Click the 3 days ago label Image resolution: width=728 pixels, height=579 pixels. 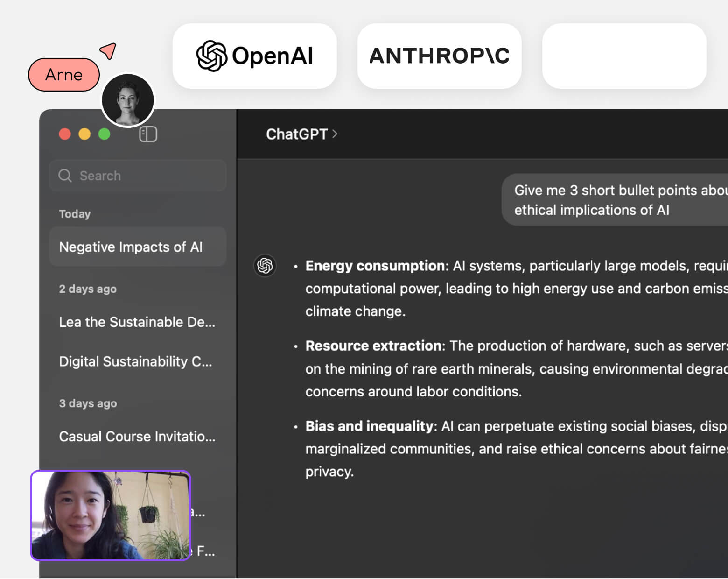pyautogui.click(x=88, y=403)
